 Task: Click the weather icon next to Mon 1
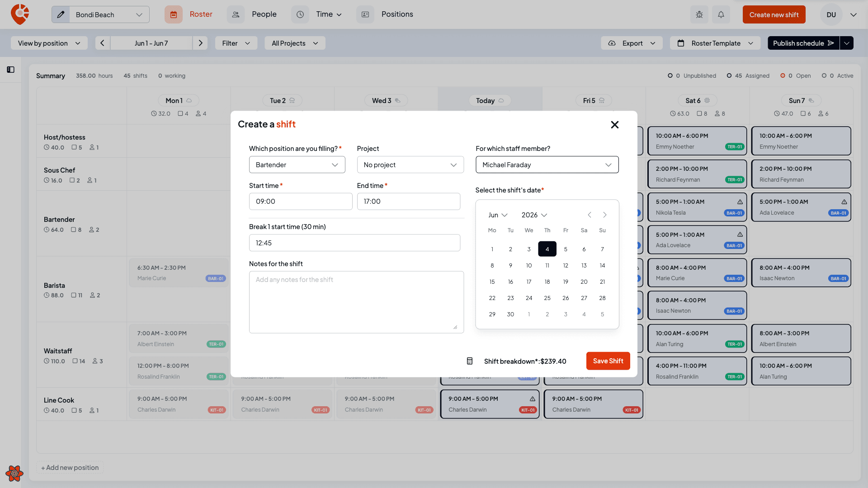click(189, 100)
